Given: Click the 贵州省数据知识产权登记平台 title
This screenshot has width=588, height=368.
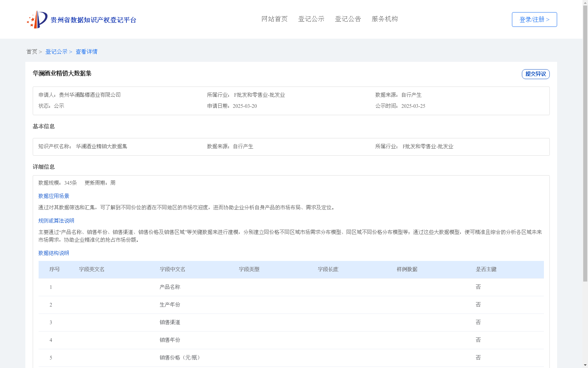Looking at the screenshot, I should tap(93, 20).
